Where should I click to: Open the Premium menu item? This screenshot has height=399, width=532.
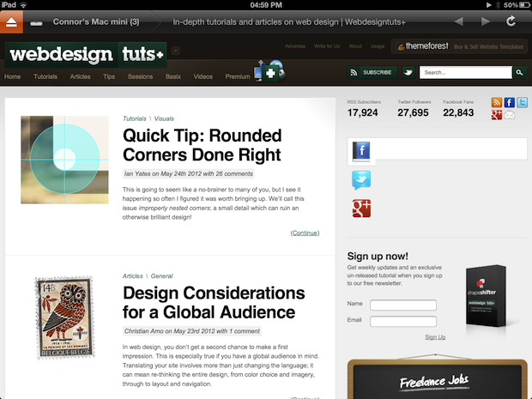click(x=238, y=76)
